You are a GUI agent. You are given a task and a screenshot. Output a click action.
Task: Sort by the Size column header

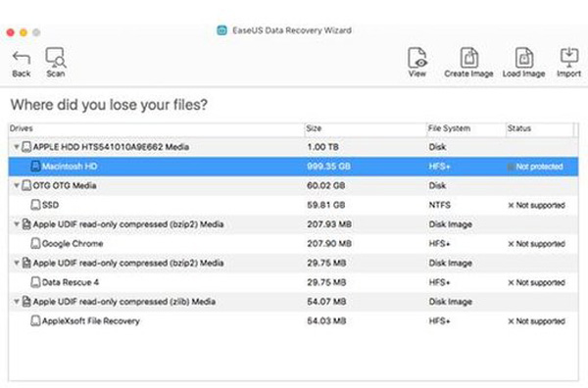366,128
